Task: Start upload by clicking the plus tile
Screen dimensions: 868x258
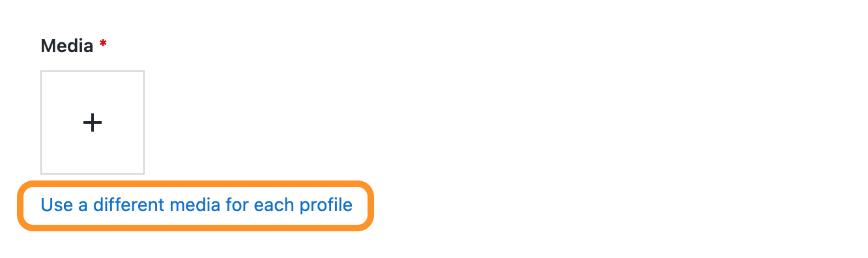Action: click(x=93, y=122)
